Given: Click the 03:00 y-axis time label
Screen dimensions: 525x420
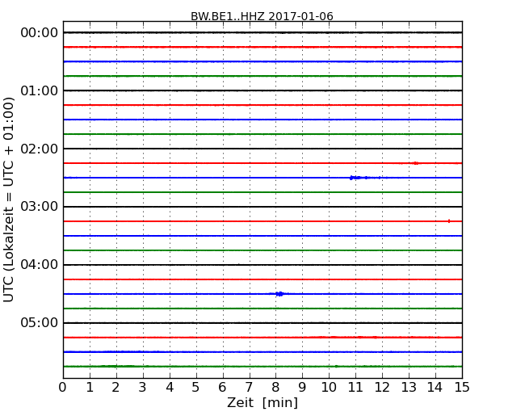Looking at the screenshot, I should 40,207.
